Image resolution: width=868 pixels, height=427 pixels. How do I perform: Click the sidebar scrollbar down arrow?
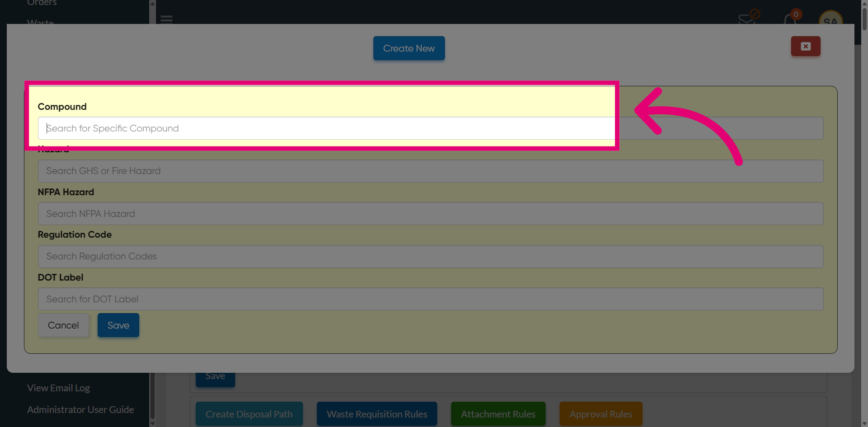coord(152,423)
